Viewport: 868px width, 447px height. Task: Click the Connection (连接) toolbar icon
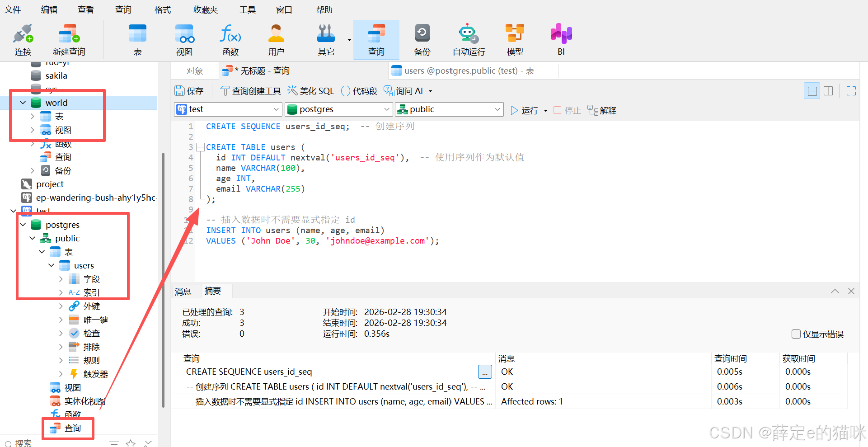click(23, 40)
